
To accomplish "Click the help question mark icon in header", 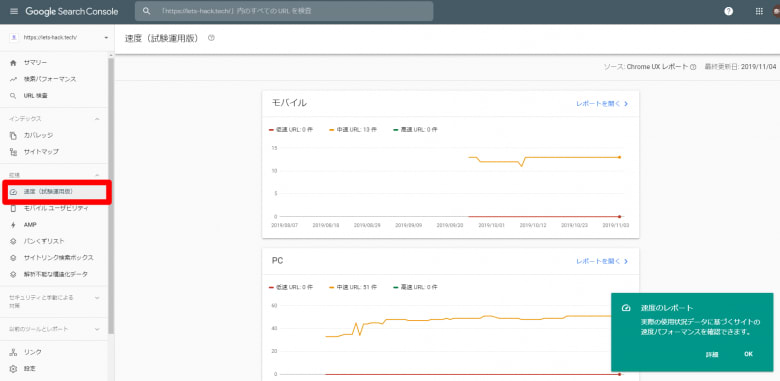I will point(728,11).
